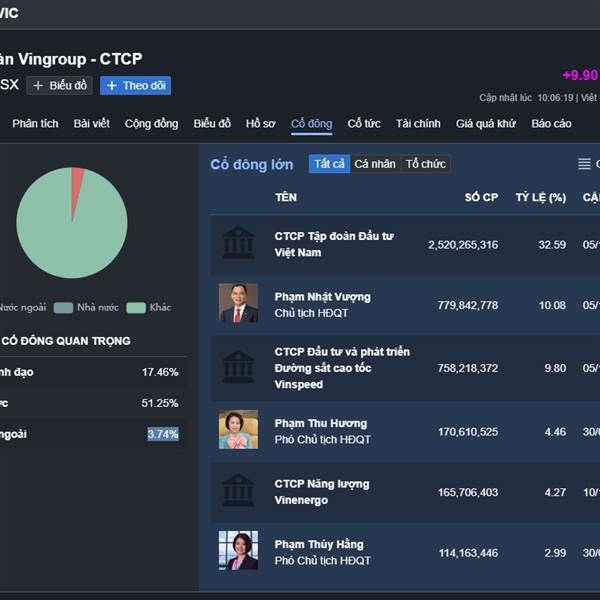Click the share count 165,706,403
The image size is (600, 600).
click(468, 492)
